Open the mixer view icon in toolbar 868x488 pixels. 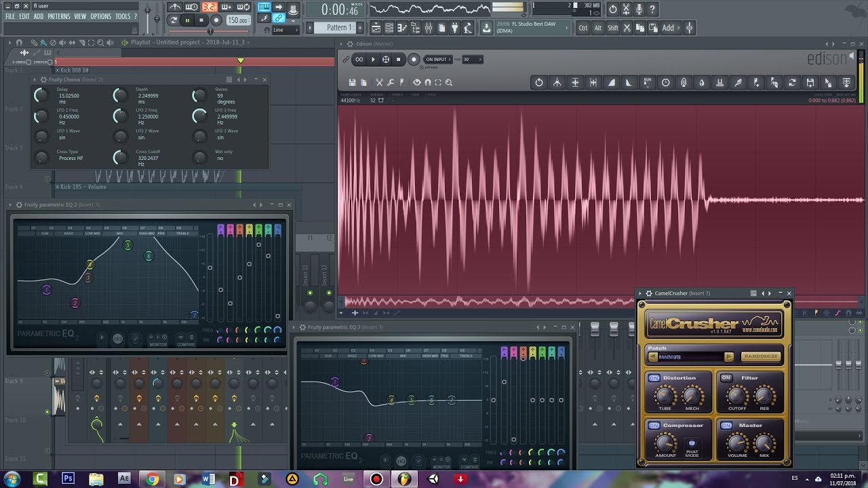(428, 28)
